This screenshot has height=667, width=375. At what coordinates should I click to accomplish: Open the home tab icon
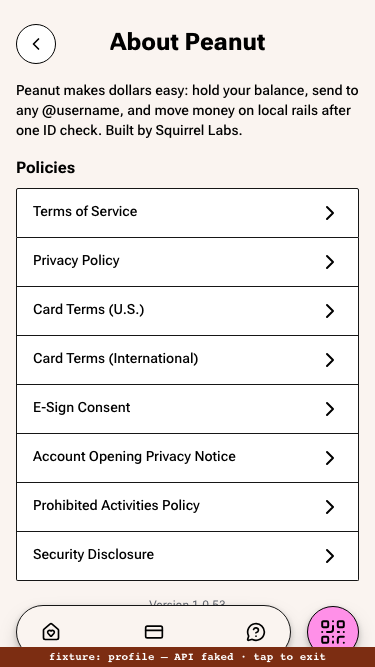[51, 632]
